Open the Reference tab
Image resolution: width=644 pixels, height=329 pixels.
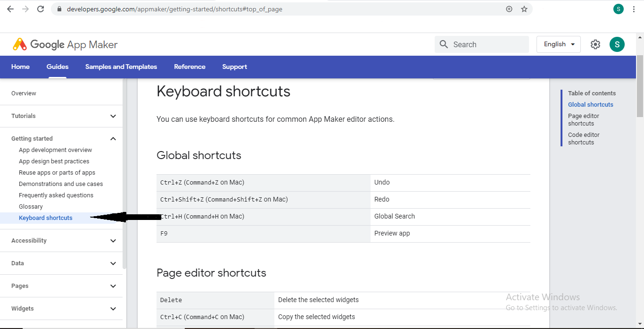[190, 67]
